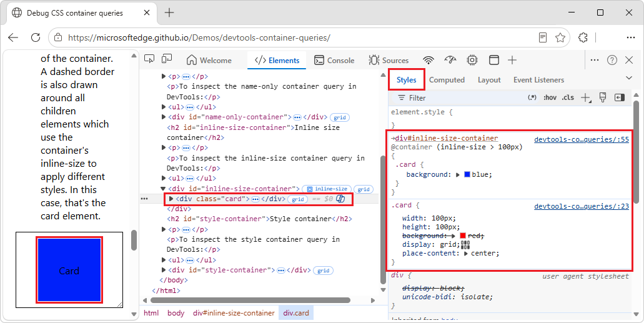Toggle computed styles sidebar icon
The height and width of the screenshot is (323, 644).
[620, 97]
